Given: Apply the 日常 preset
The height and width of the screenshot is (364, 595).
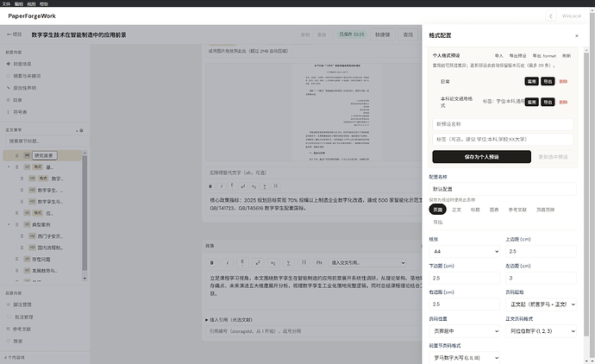Looking at the screenshot, I should coord(532,82).
